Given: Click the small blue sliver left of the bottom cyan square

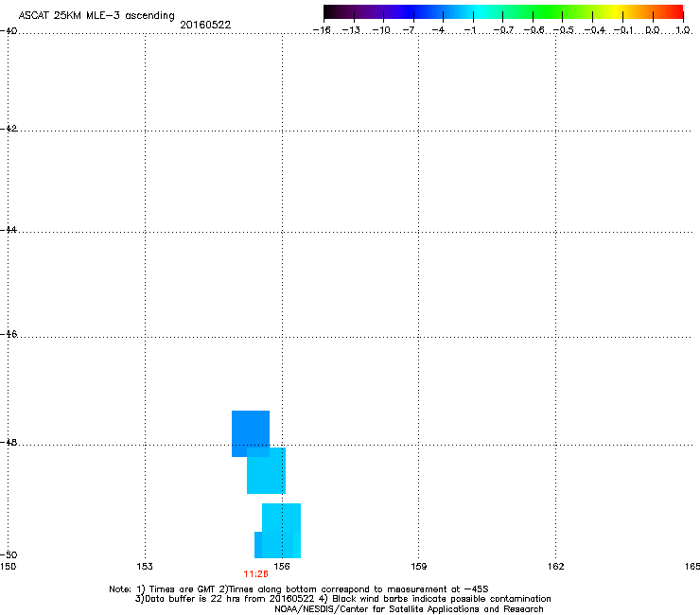Looking at the screenshot, I should click(x=258, y=545).
